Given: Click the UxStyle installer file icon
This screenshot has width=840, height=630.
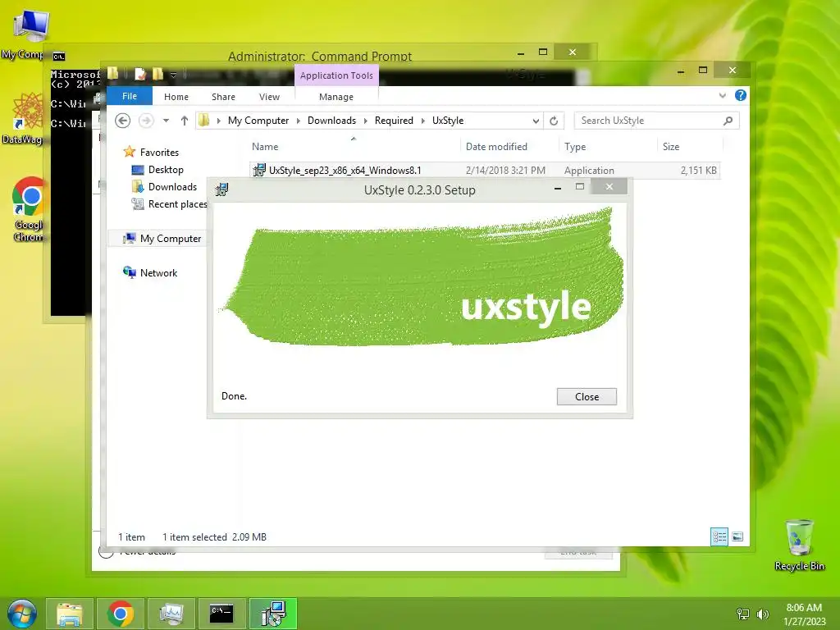Looking at the screenshot, I should [x=259, y=171].
